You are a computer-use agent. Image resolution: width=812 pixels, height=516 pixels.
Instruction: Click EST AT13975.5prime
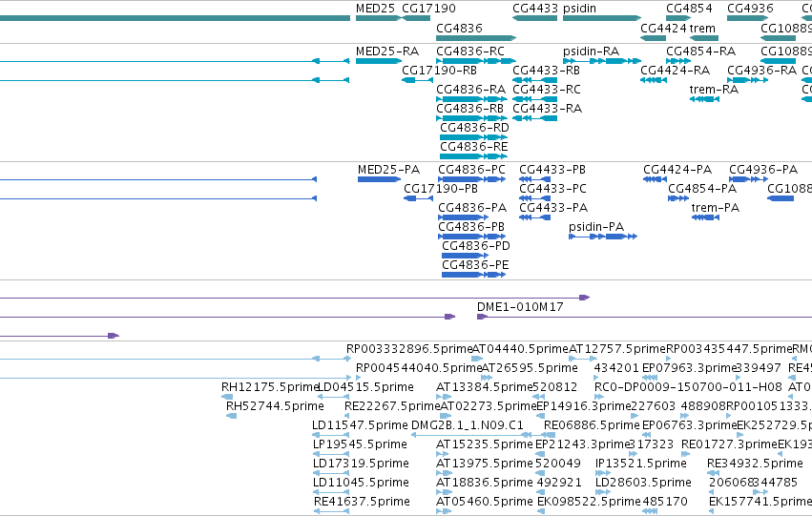484,464
